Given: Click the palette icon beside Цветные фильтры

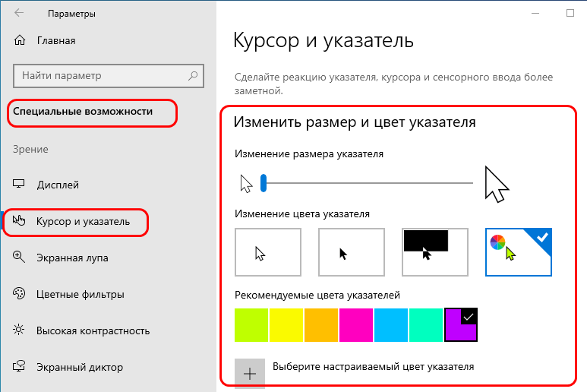Looking at the screenshot, I should (19, 293).
